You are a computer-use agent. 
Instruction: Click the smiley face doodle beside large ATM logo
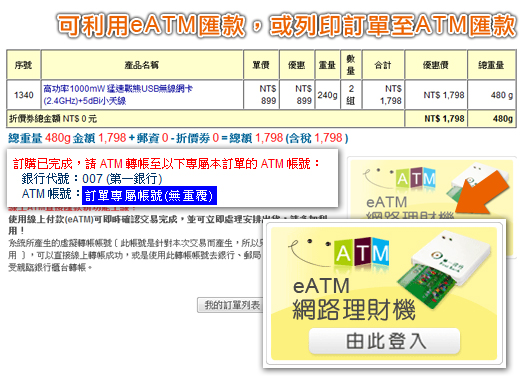coord(310,252)
